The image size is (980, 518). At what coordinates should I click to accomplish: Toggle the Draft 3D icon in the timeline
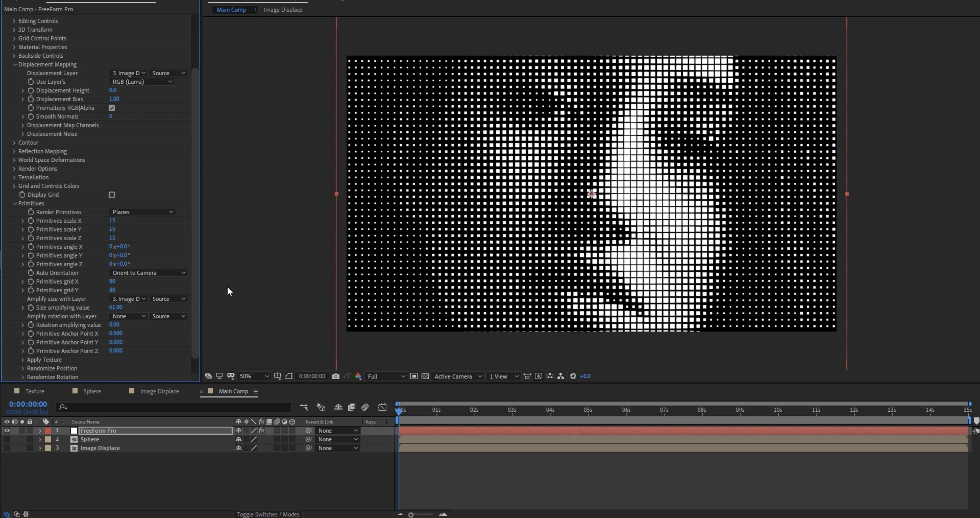click(321, 407)
